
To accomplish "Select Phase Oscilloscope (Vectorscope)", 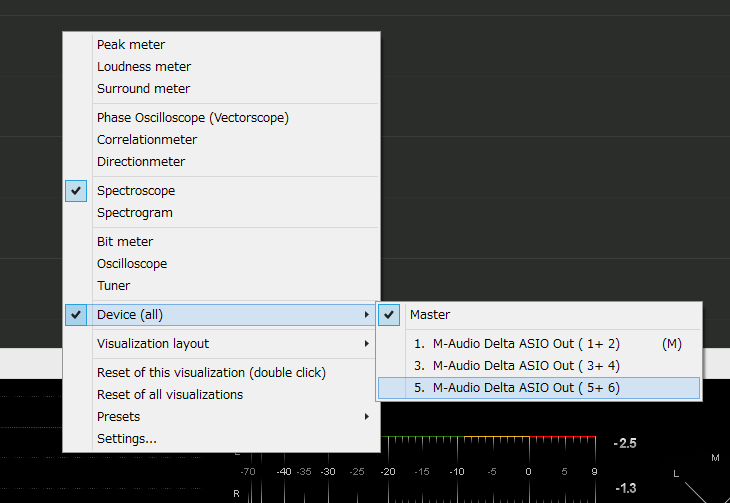I will (222, 118).
